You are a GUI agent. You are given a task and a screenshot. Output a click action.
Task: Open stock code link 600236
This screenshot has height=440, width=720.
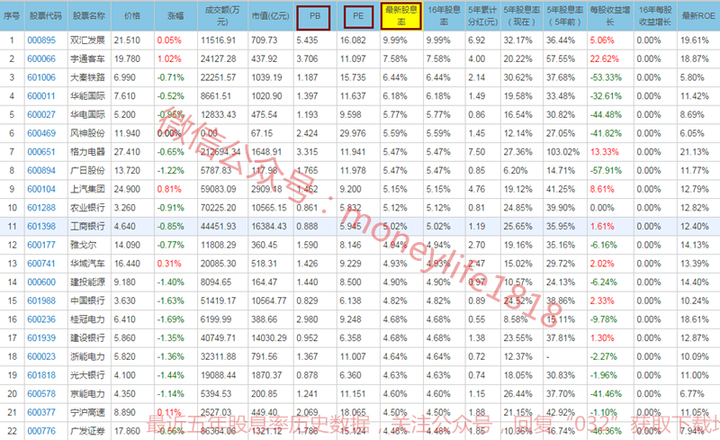41,319
